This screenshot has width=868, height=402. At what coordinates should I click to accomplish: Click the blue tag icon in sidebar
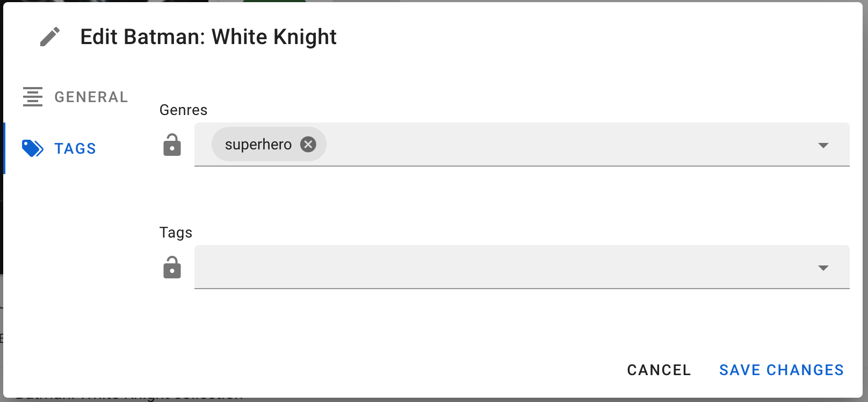[x=33, y=148]
